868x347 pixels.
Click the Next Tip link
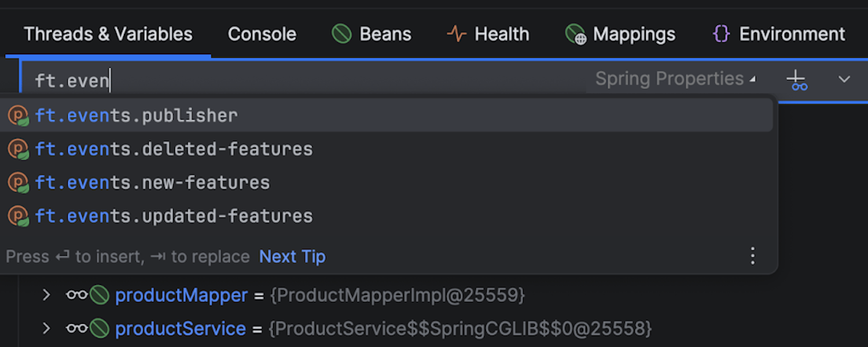[x=292, y=256]
